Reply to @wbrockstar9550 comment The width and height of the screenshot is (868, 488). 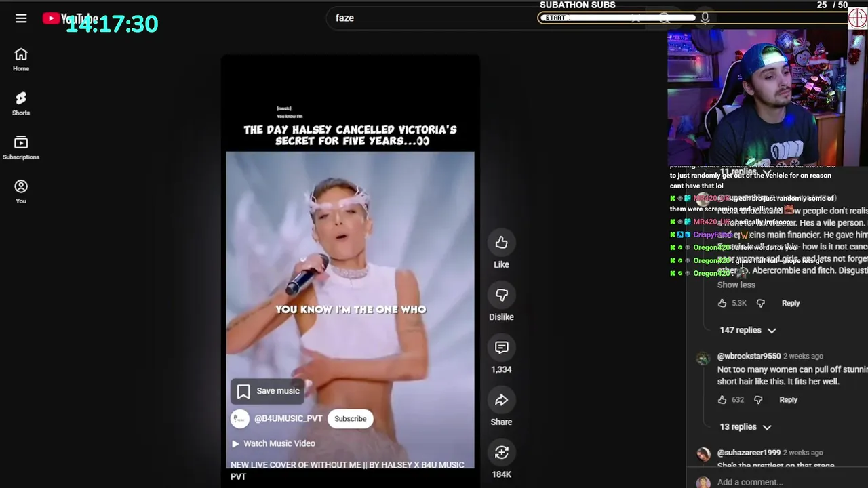tap(788, 400)
